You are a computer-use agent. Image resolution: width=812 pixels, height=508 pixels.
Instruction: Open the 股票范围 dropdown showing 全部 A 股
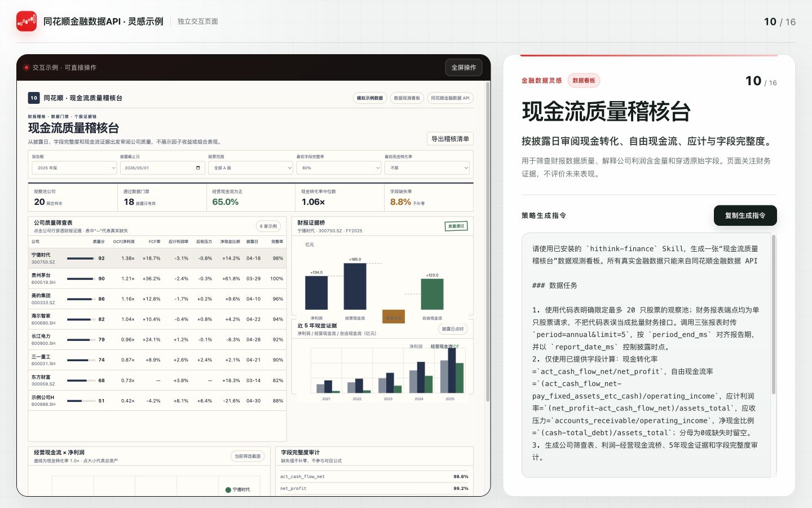point(250,168)
